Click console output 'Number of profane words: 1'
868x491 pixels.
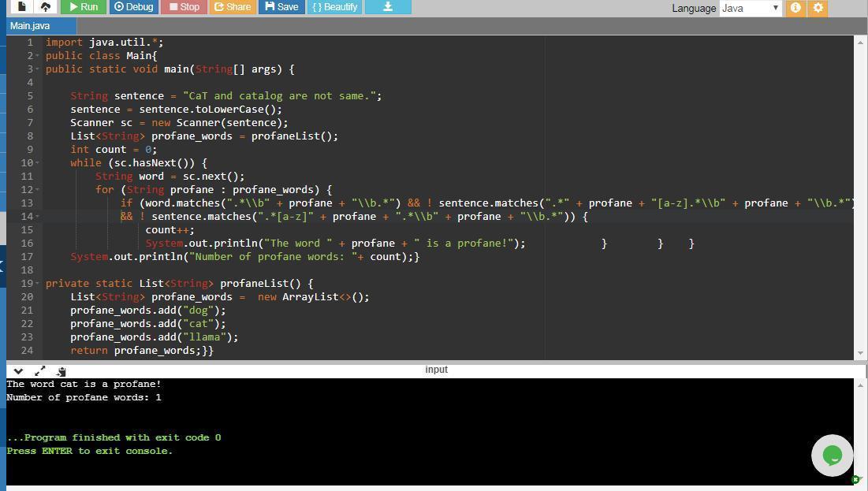coord(84,397)
